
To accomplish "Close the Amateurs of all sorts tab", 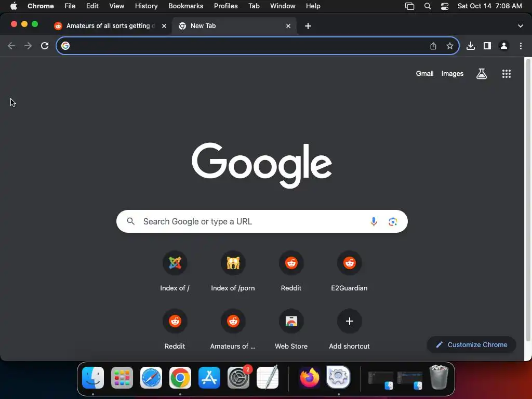I will coord(164,26).
